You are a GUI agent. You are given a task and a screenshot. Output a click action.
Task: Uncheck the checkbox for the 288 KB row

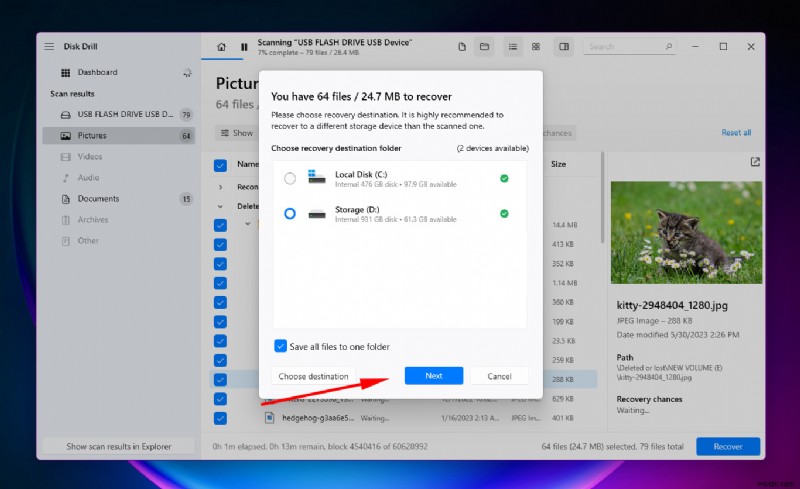coord(220,380)
